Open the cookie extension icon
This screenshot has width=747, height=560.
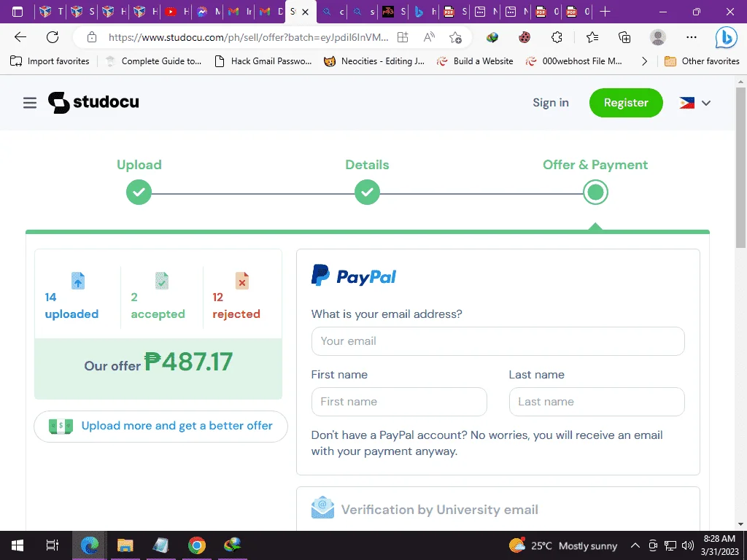[525, 37]
